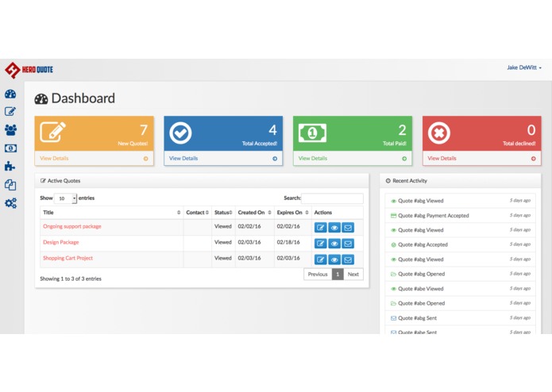552x392 pixels.
Task: Click the arrow circle on blue View Details
Action: (x=275, y=159)
